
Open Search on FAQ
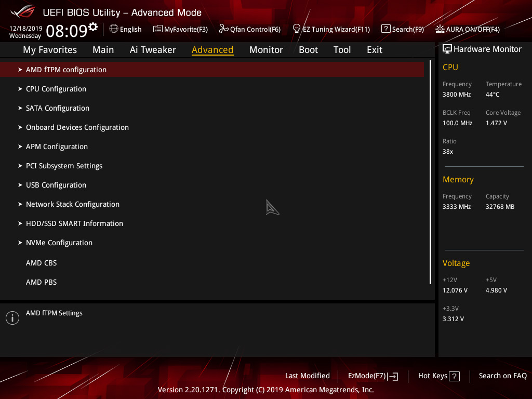click(502, 376)
